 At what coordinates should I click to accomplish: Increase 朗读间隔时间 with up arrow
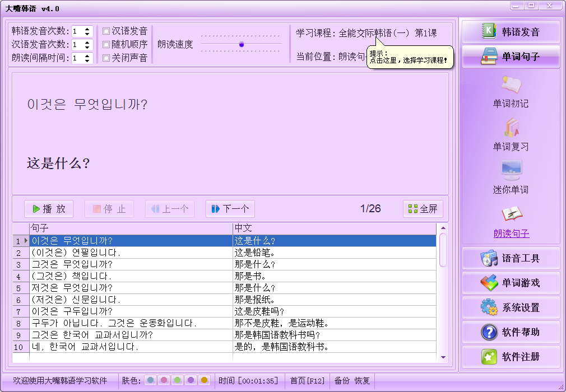[87, 56]
